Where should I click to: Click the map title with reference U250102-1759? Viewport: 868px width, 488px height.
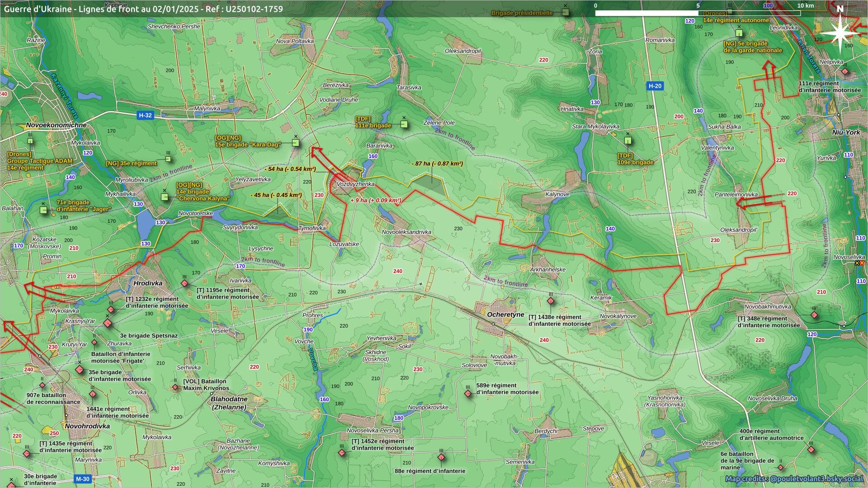click(x=143, y=9)
